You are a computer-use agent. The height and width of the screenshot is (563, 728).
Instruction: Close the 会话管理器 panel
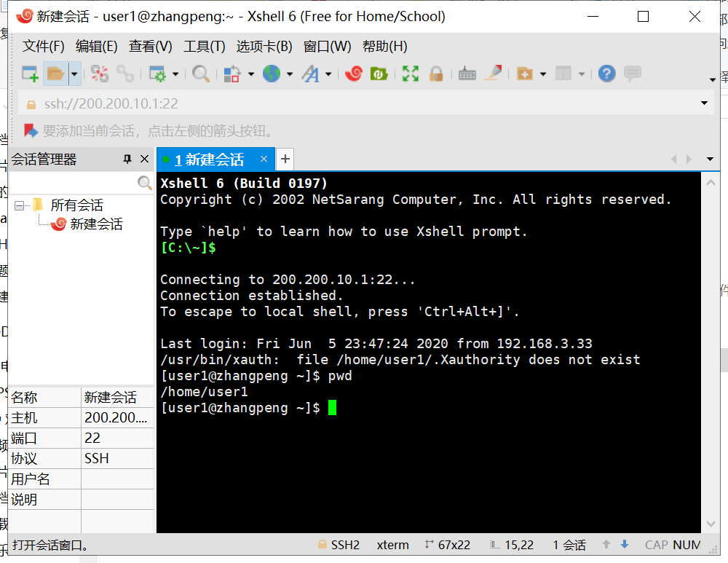(144, 160)
